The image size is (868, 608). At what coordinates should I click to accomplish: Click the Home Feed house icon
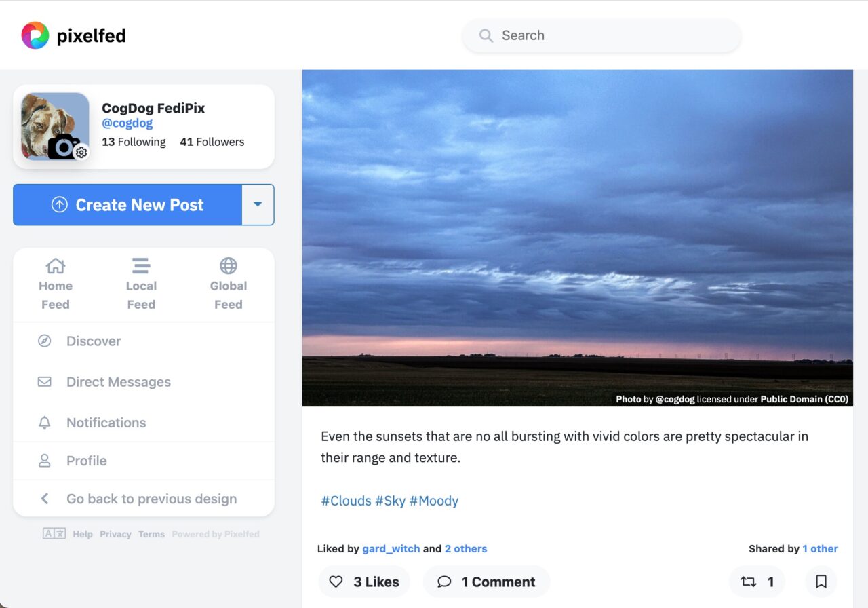[55, 265]
